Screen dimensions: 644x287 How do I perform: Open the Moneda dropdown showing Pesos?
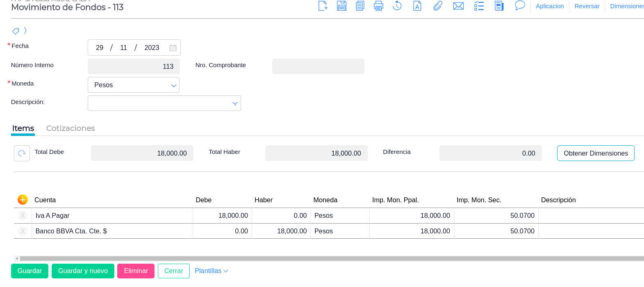click(134, 85)
